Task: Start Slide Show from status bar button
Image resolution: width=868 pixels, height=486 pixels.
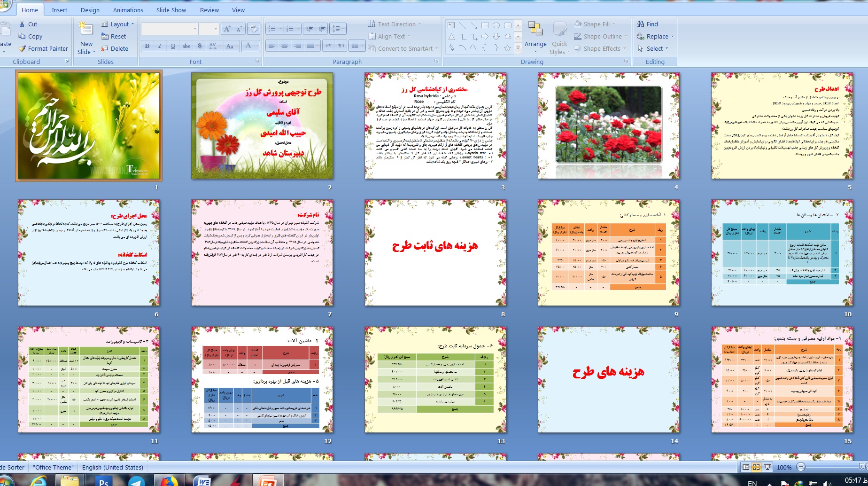Action: tap(767, 467)
